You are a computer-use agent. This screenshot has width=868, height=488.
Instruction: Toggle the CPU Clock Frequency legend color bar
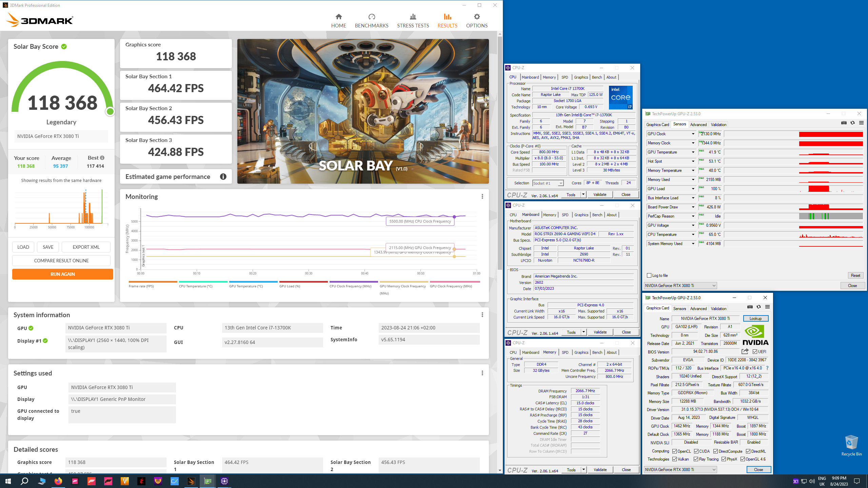354,282
